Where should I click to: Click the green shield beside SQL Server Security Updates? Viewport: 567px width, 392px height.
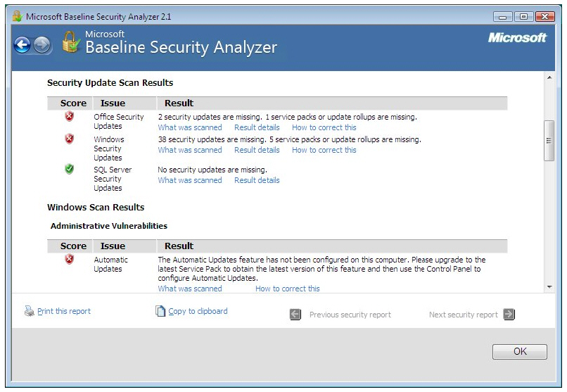(70, 169)
